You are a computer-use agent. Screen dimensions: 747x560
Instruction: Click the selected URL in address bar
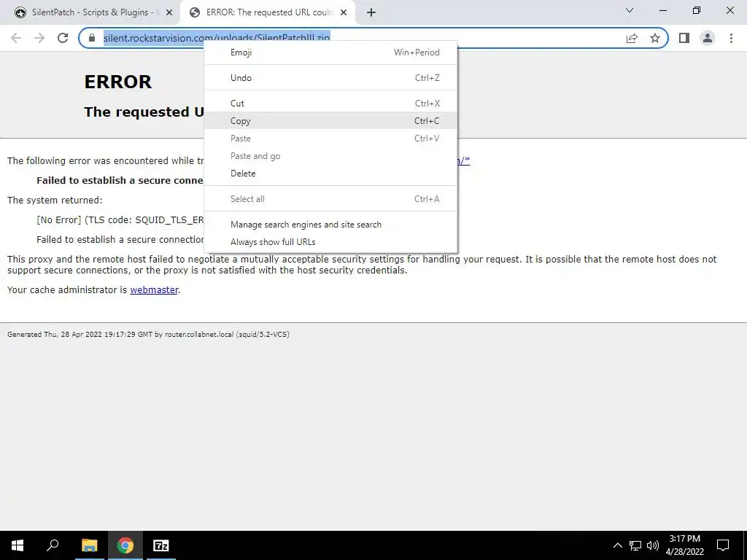pos(217,38)
